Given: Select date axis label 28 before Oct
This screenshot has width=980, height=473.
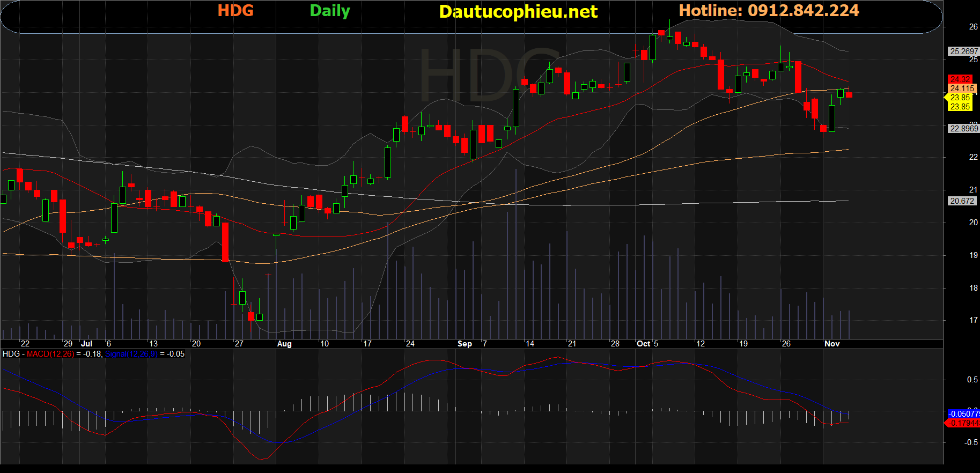Looking at the screenshot, I should point(615,344).
